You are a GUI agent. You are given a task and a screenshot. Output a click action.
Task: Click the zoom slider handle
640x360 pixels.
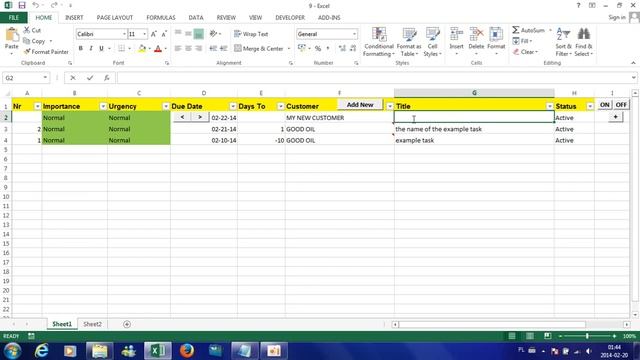coord(587,336)
